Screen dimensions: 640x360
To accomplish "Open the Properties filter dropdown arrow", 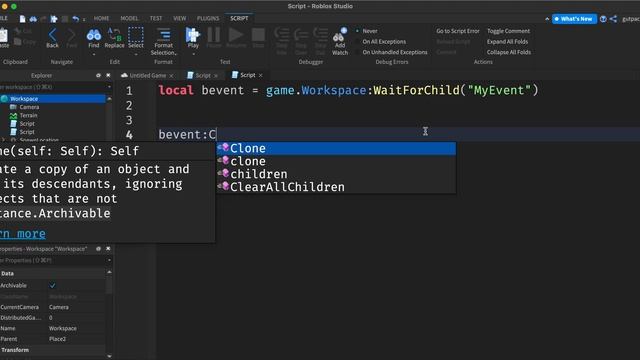I will coord(109,260).
